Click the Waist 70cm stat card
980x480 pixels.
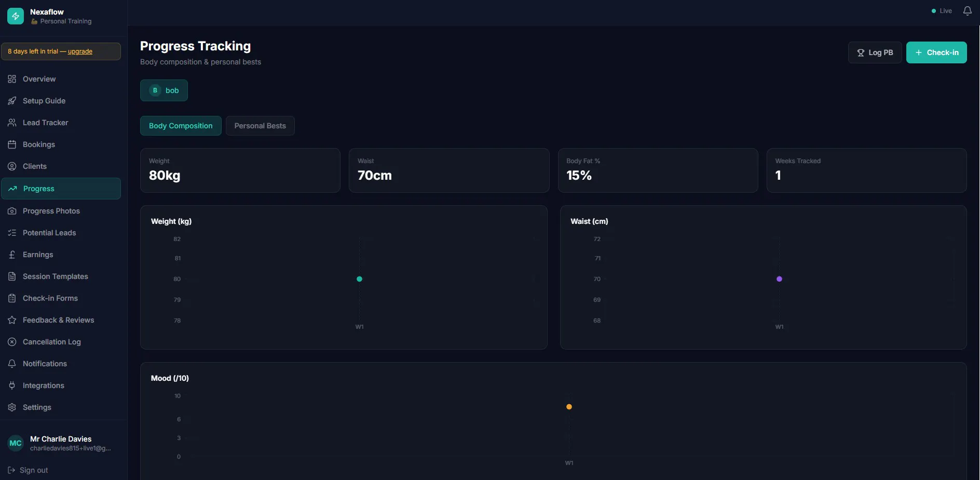click(449, 170)
